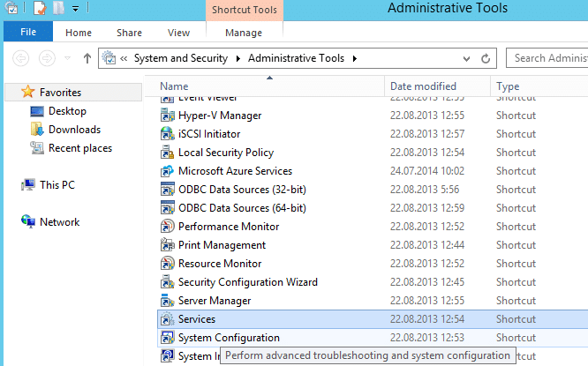Click the Recent places icon
The height and width of the screenshot is (366, 588).
tap(37, 148)
